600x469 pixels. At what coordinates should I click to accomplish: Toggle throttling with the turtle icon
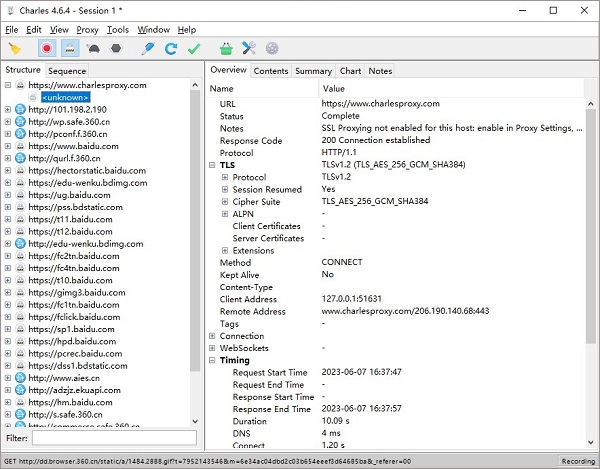[x=93, y=48]
